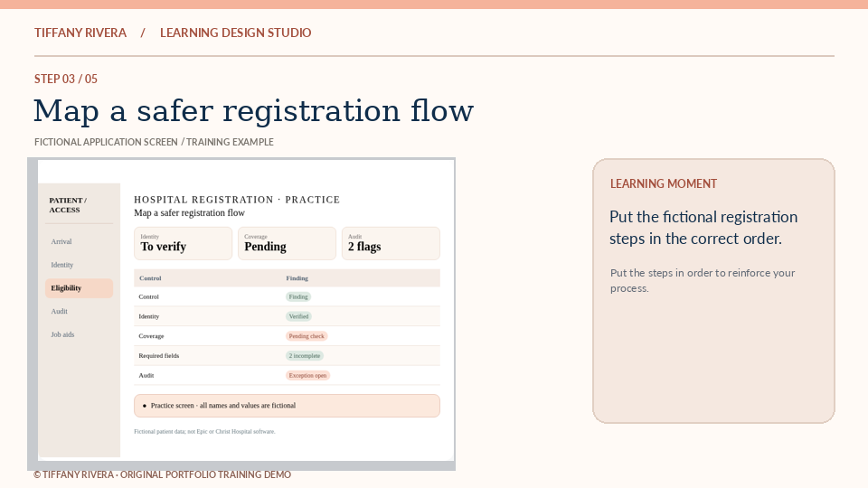The height and width of the screenshot is (488, 868).
Task: Click the 'Control' column header
Action: [x=150, y=278]
